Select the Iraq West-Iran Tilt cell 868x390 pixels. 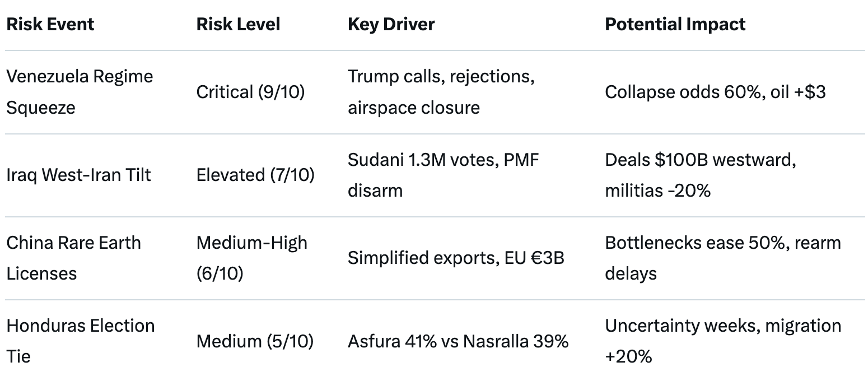(x=78, y=175)
